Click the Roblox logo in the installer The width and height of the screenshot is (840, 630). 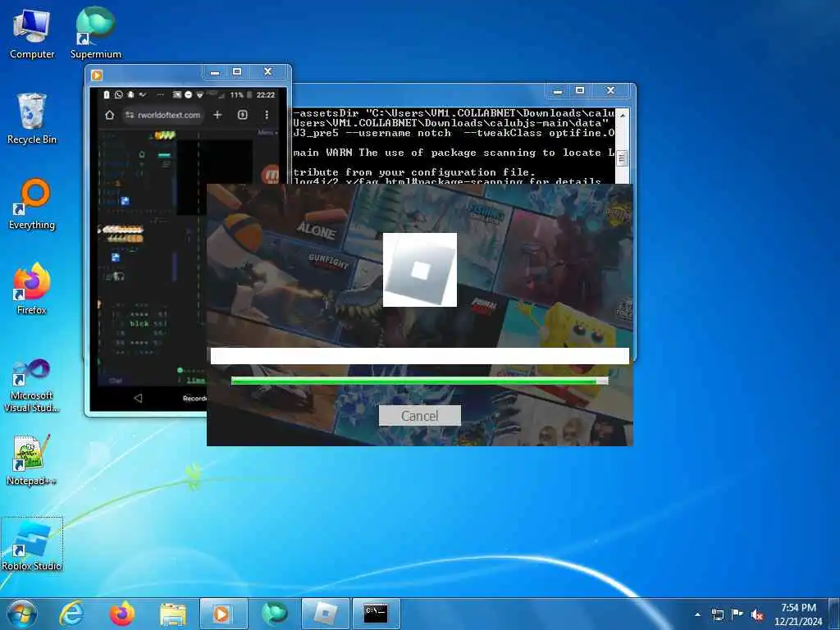point(419,269)
